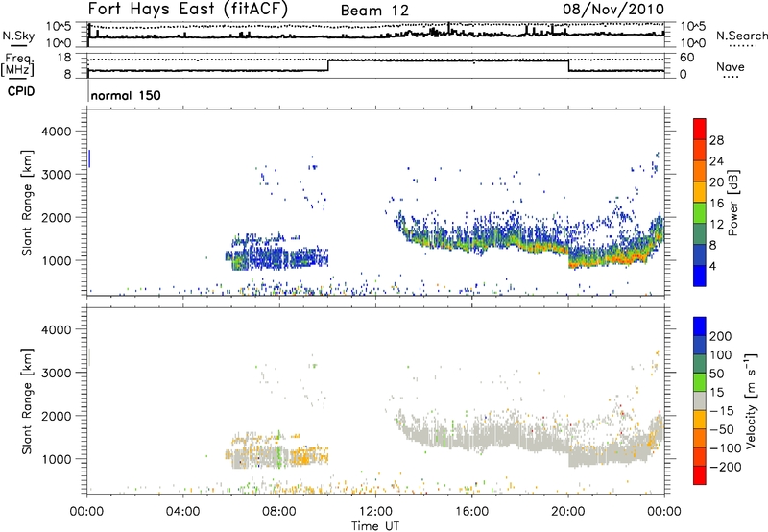Click the '20:00' time axis tick
This screenshot has height=532, width=768.
coord(567,512)
